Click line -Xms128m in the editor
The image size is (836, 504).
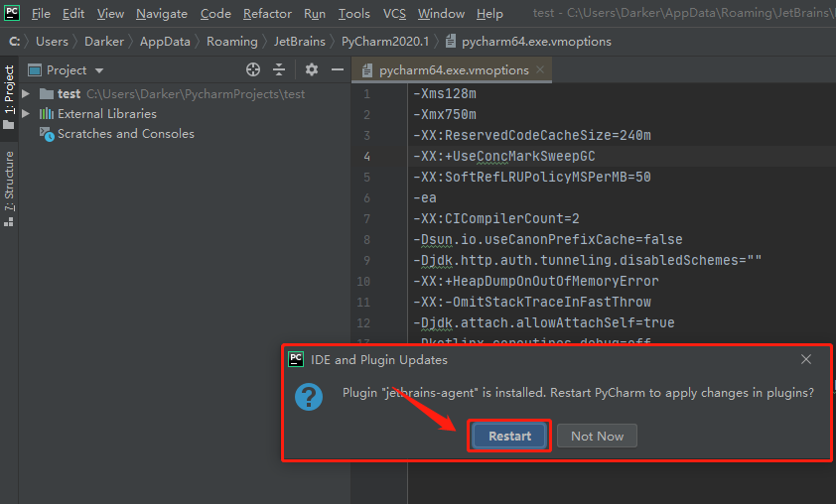(x=445, y=94)
